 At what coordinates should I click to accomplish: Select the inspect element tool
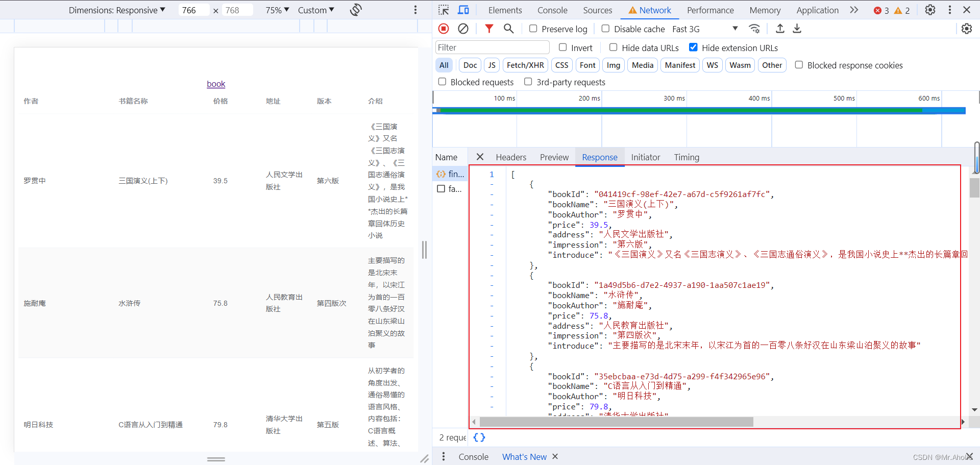tap(443, 10)
